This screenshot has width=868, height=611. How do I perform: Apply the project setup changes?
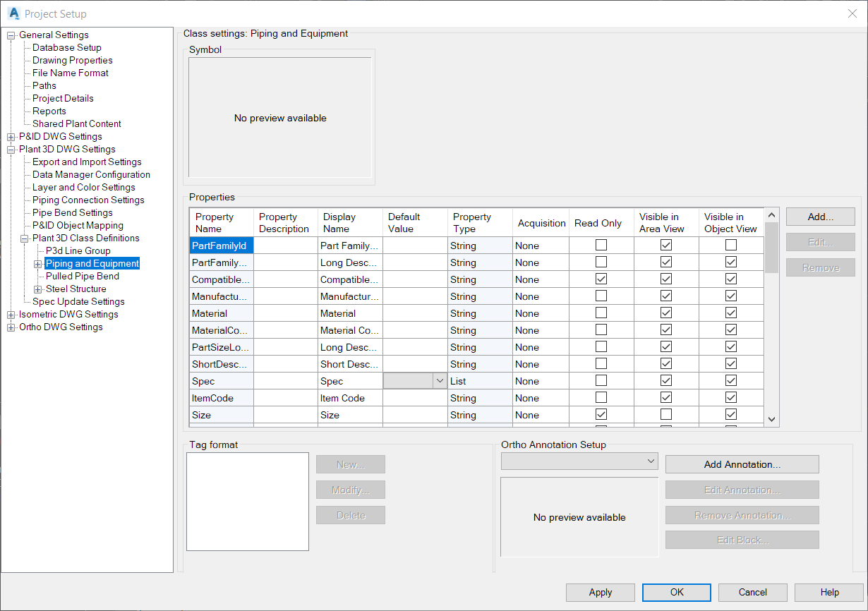pos(601,592)
